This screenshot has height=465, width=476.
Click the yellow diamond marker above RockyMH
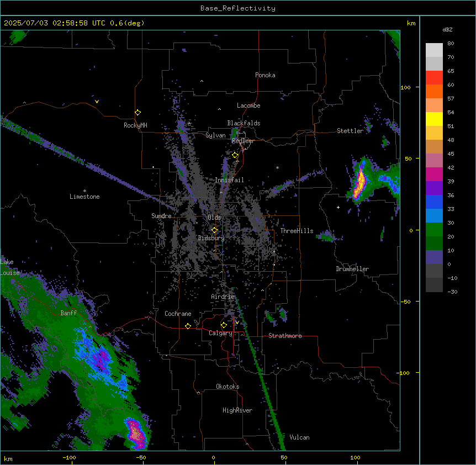click(x=137, y=113)
